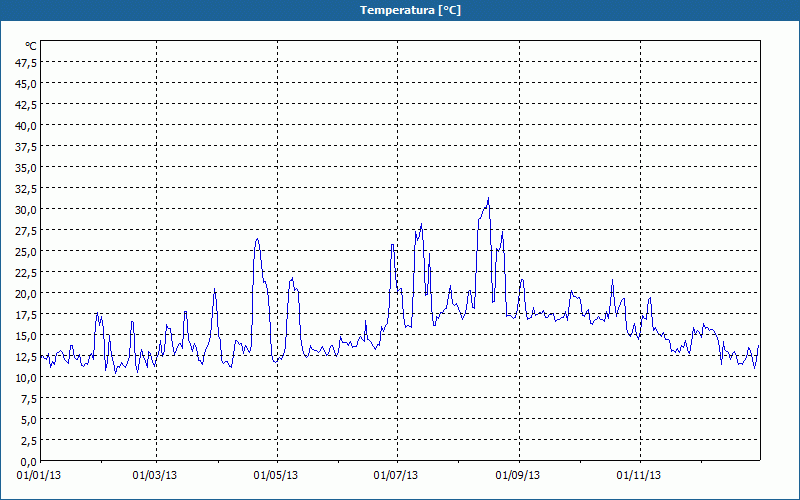This screenshot has width=800, height=500.
Task: Click the 40,0 axis value
Action: pyautogui.click(x=27, y=126)
